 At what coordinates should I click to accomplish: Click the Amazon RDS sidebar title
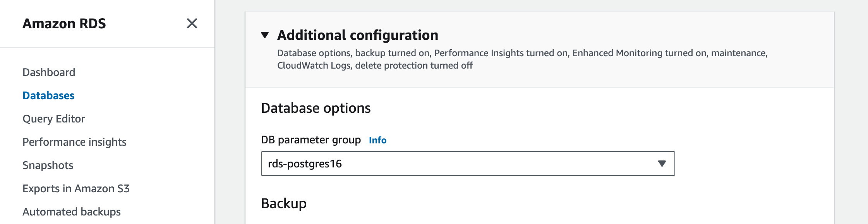tap(64, 23)
